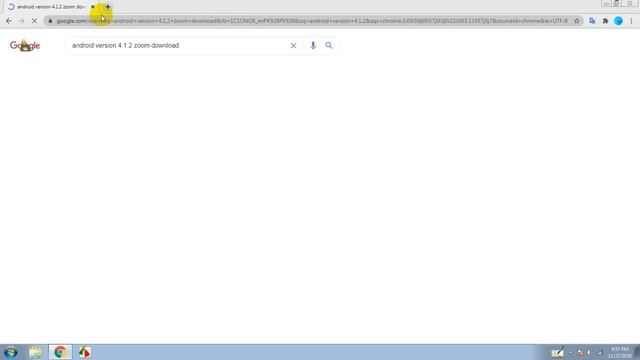Start voice search with the microphone

tap(313, 45)
